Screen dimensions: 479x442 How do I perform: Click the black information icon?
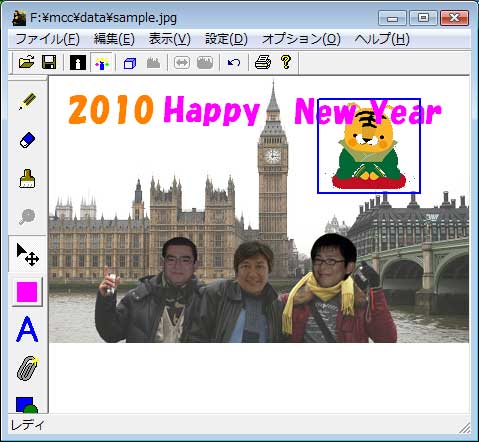pyautogui.click(x=78, y=62)
